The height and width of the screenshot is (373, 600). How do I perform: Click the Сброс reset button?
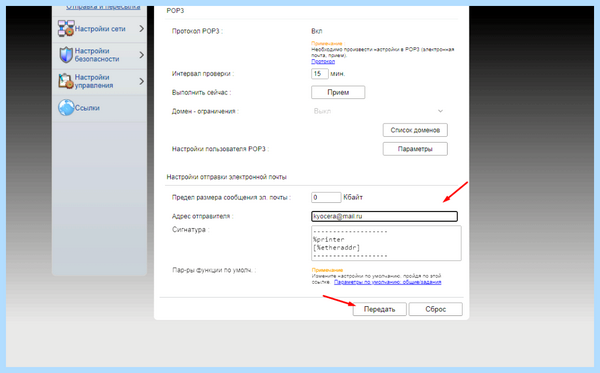pyautogui.click(x=435, y=309)
